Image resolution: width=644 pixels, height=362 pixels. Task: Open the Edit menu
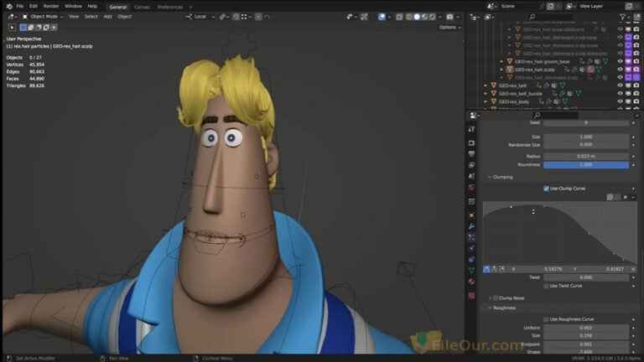tap(34, 6)
